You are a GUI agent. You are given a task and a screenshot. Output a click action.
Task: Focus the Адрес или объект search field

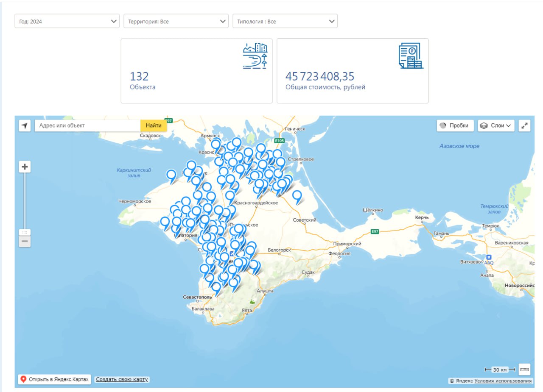87,125
